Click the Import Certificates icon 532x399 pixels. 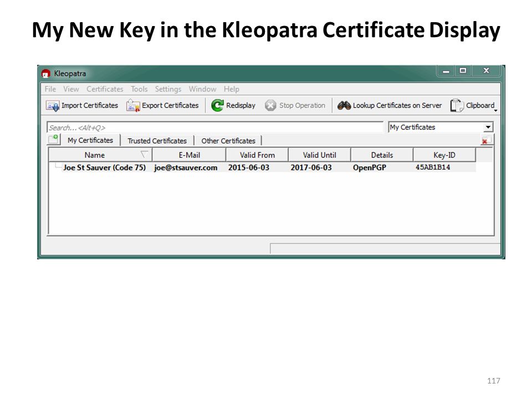(x=53, y=106)
